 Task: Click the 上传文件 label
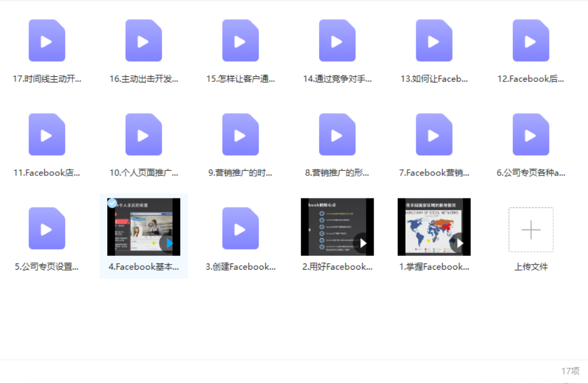[x=531, y=267]
